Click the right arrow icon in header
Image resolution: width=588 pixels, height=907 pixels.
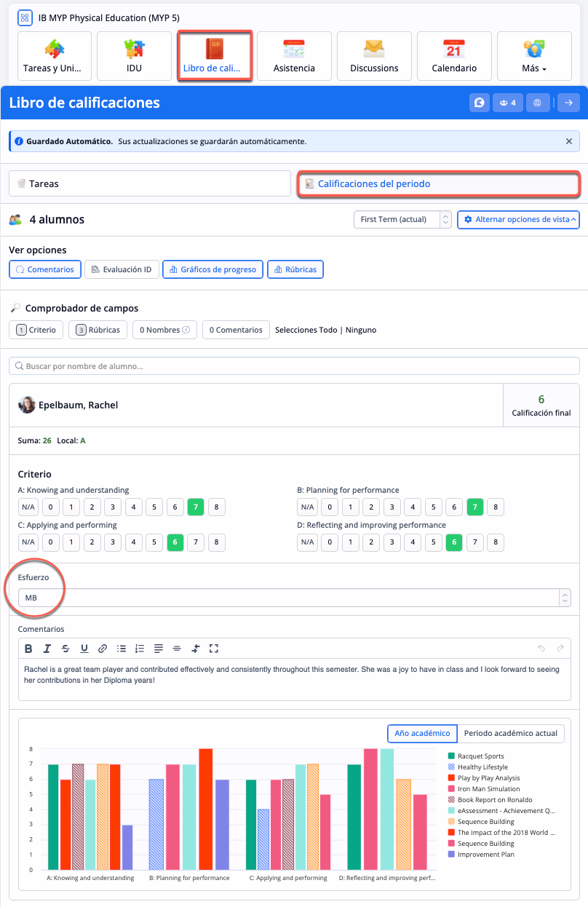coord(569,103)
